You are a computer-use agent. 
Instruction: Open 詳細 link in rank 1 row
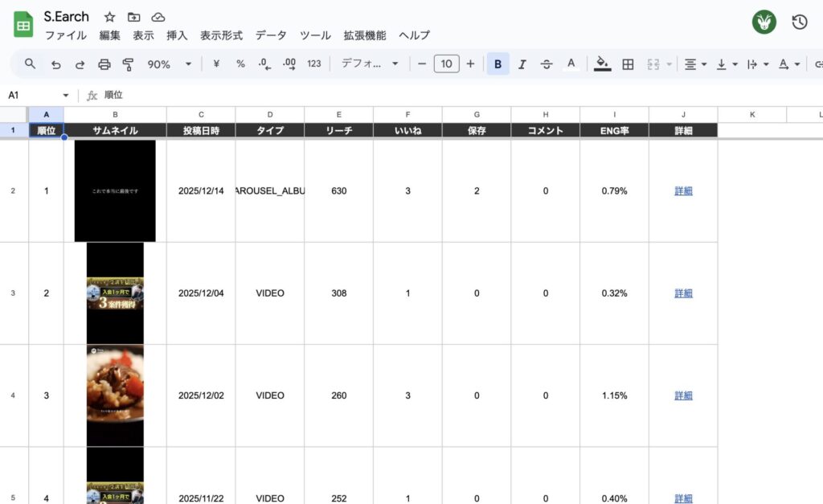683,191
